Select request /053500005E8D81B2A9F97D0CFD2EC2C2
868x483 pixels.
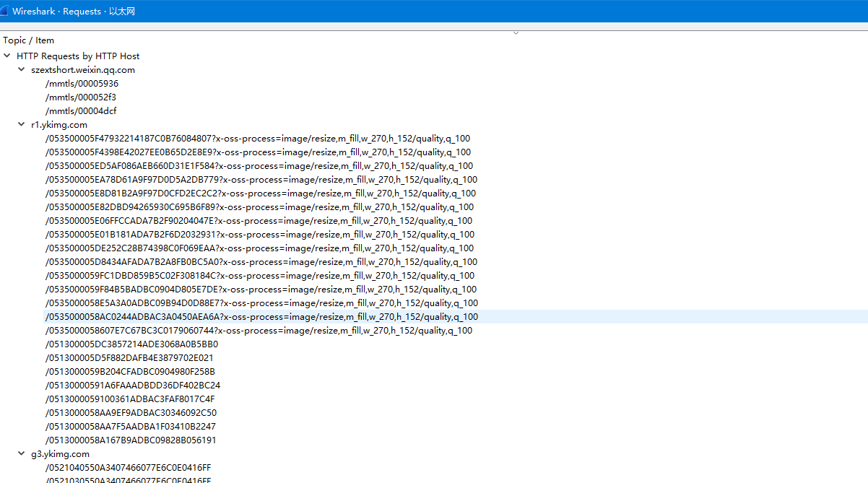point(261,193)
